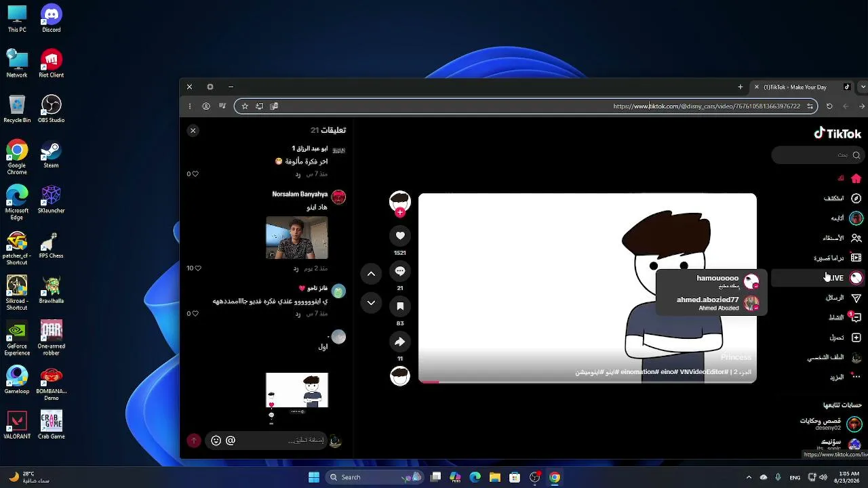Close the comments panel
The width and height of the screenshot is (868, 488).
(x=193, y=130)
